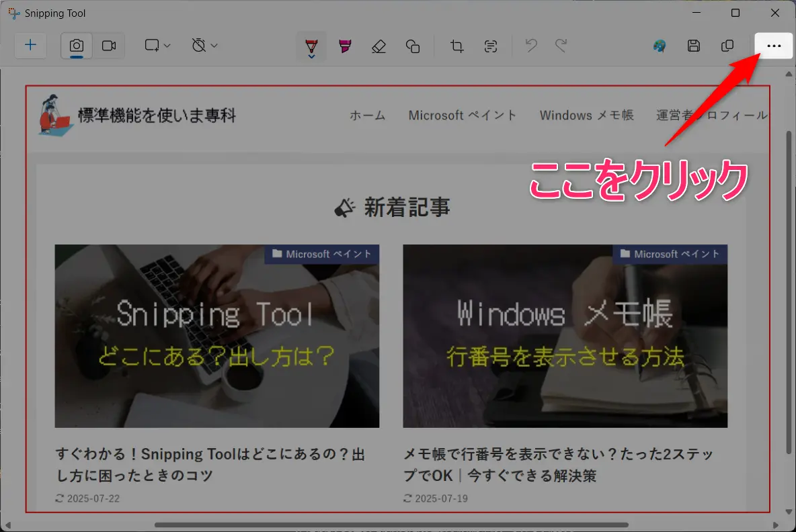Select the red Ballpoint pen tool

click(311, 46)
